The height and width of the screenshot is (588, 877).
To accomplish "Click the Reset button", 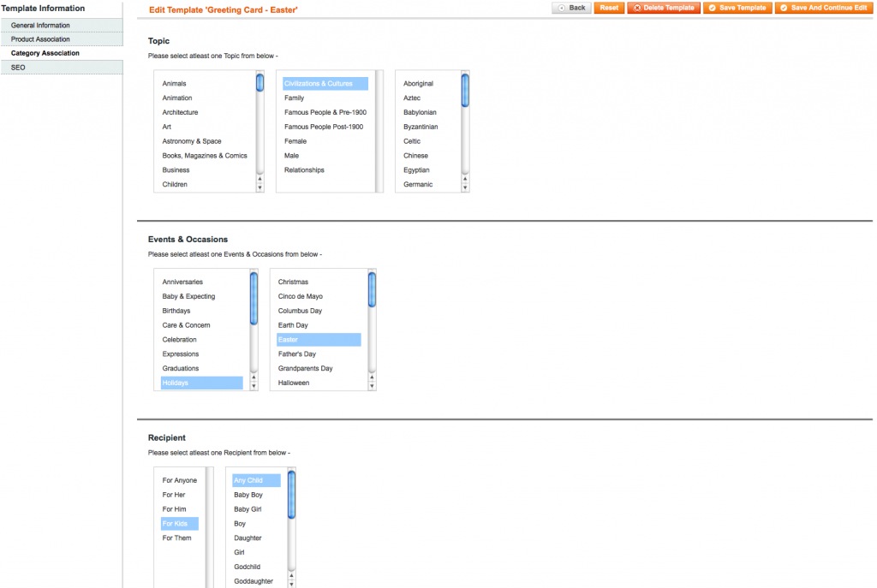I will [608, 7].
